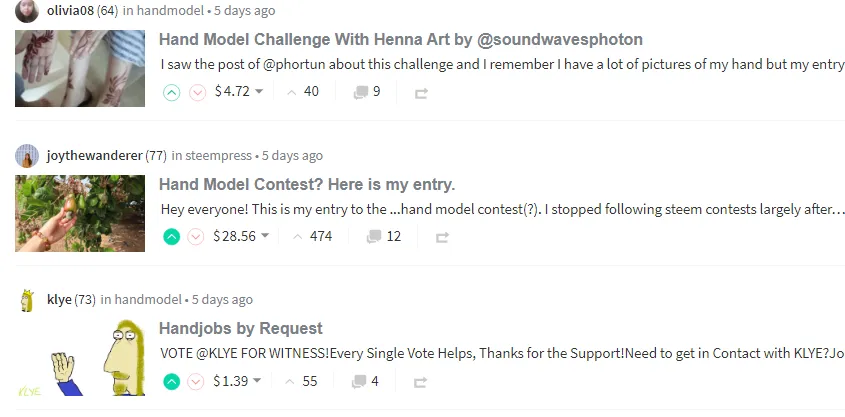This screenshot has height=417, width=845.
Task: Open the 'Hand Model Contest? Here is my entry.' title
Action: pos(307,185)
